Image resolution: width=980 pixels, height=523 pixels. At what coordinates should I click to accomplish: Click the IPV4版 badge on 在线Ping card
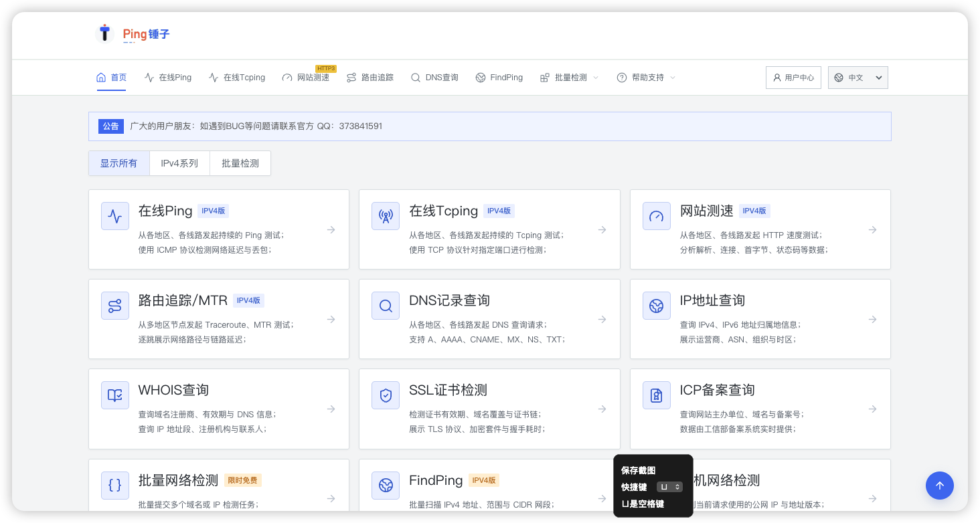[x=214, y=211]
